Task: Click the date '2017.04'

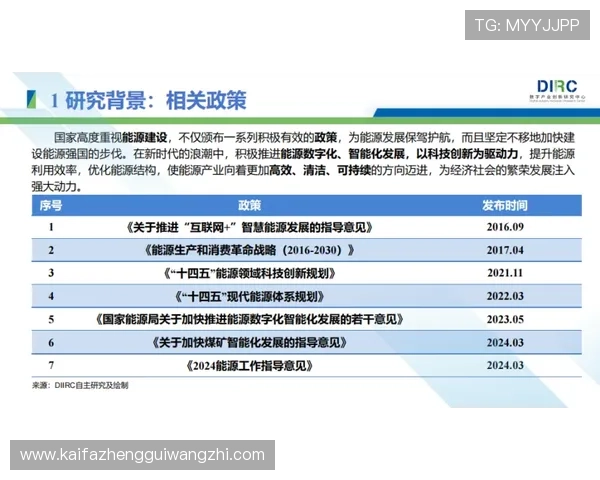Action: click(505, 250)
